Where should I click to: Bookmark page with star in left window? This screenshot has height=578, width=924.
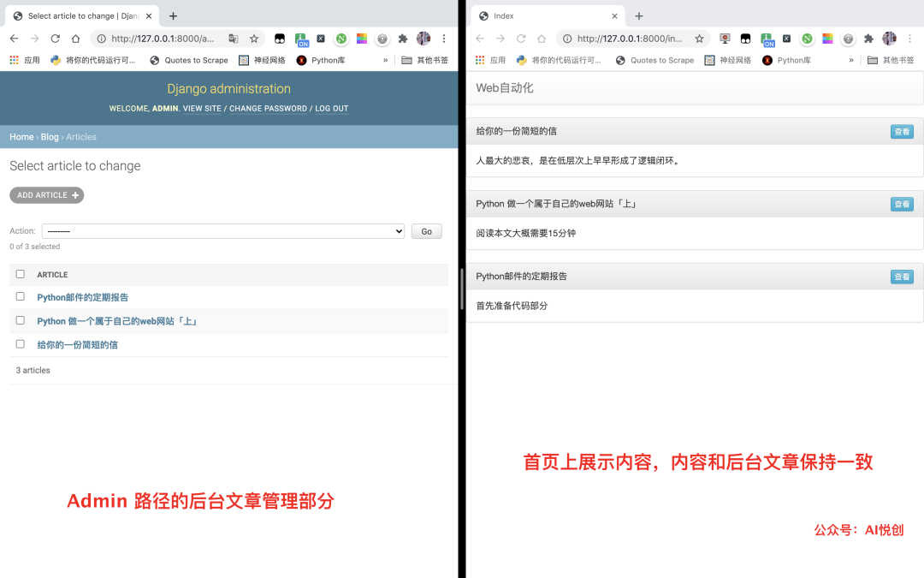pyautogui.click(x=254, y=39)
